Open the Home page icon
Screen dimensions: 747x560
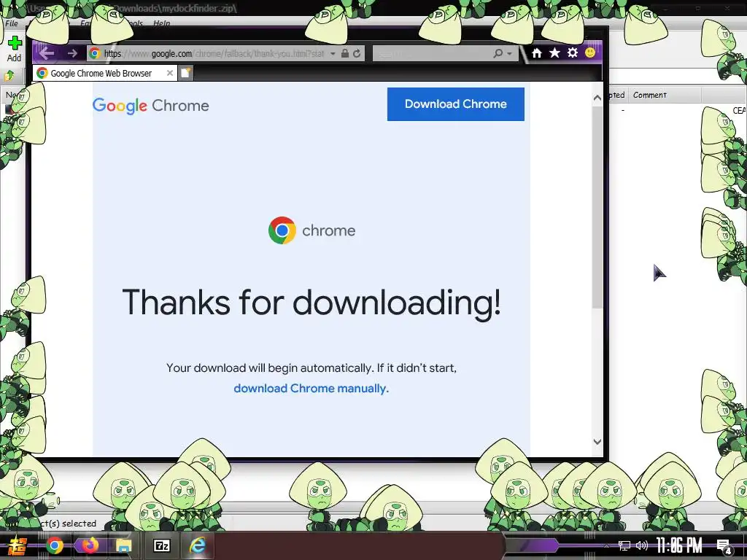pyautogui.click(x=537, y=52)
